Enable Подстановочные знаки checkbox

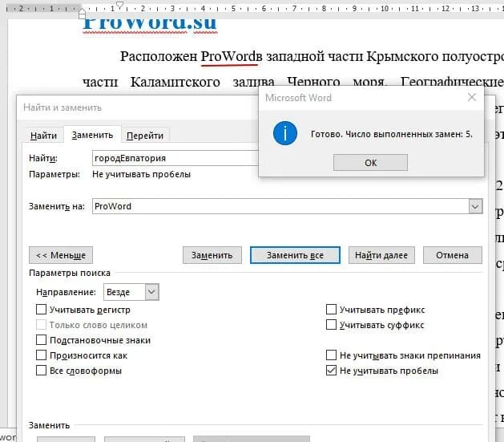click(x=41, y=340)
